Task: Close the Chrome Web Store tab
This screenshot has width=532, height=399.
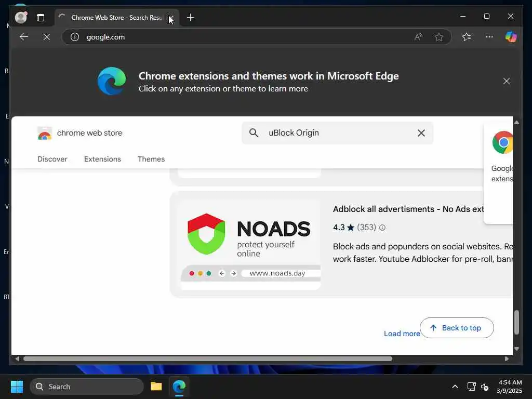Action: pos(171,18)
